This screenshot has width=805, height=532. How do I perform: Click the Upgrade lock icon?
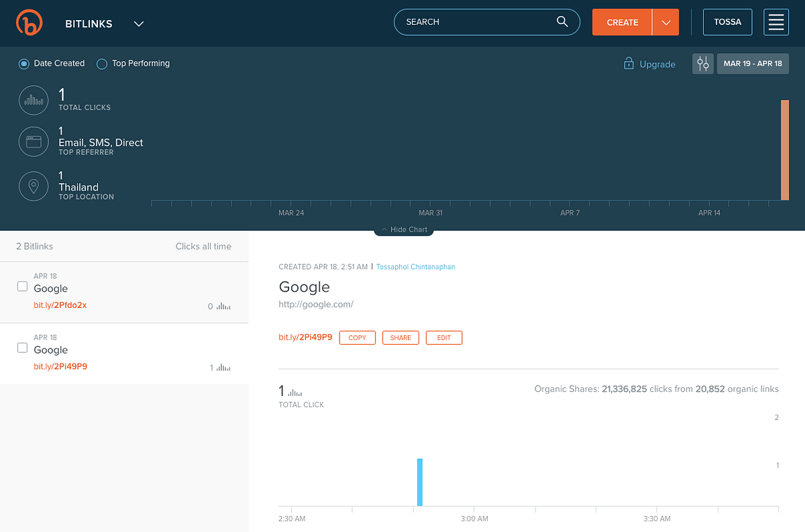point(629,64)
